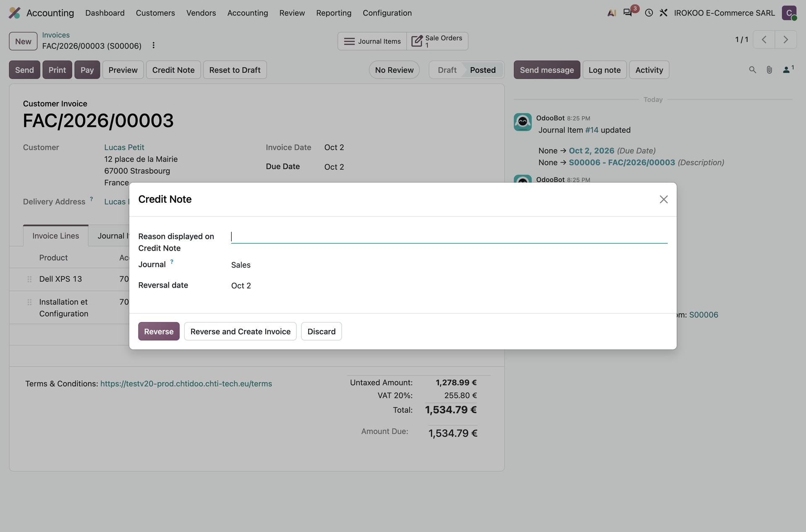Click Reverse and Create Invoice
This screenshot has width=806, height=532.
click(240, 331)
